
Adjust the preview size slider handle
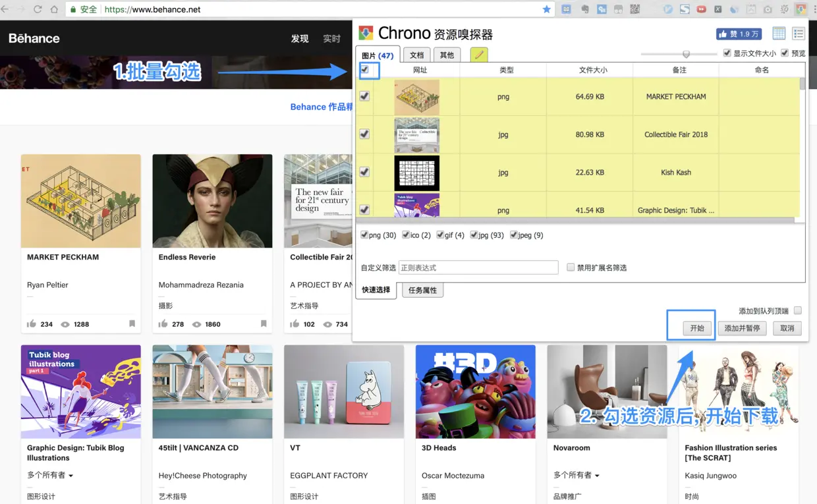686,54
